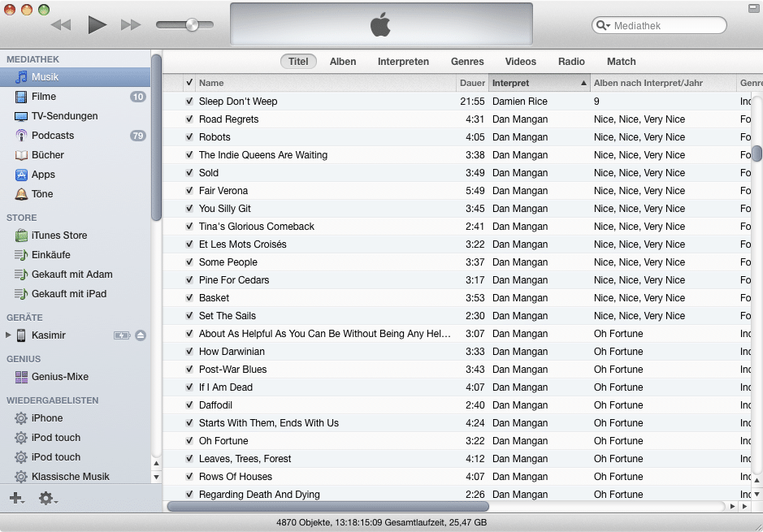
Task: Open the Bücher book icon
Action: tap(21, 155)
